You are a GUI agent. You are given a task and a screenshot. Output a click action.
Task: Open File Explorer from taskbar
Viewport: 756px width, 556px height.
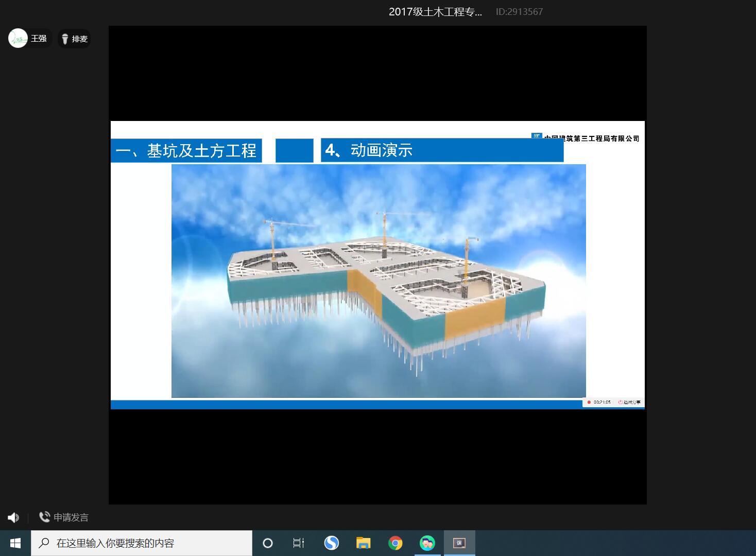[363, 543]
